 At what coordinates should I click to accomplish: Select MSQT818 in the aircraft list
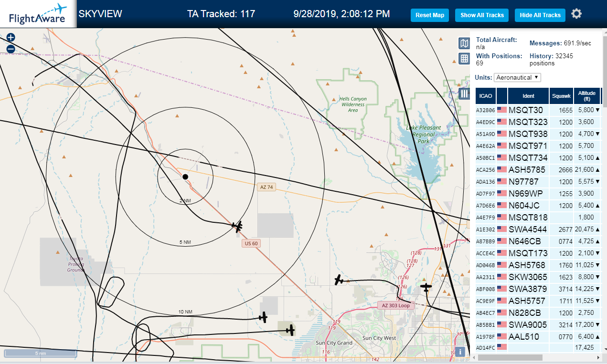point(528,217)
